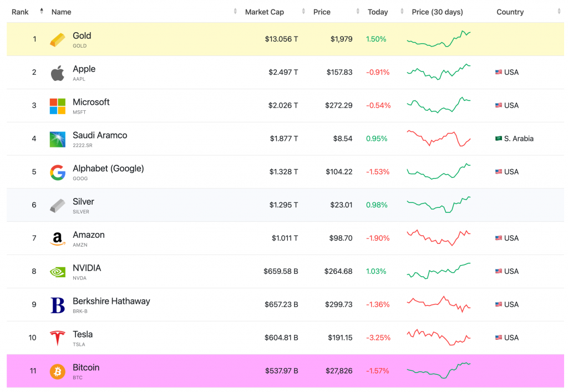Screen dimensions: 568x392
Task: Click the Amazon logo icon
Action: (x=58, y=239)
